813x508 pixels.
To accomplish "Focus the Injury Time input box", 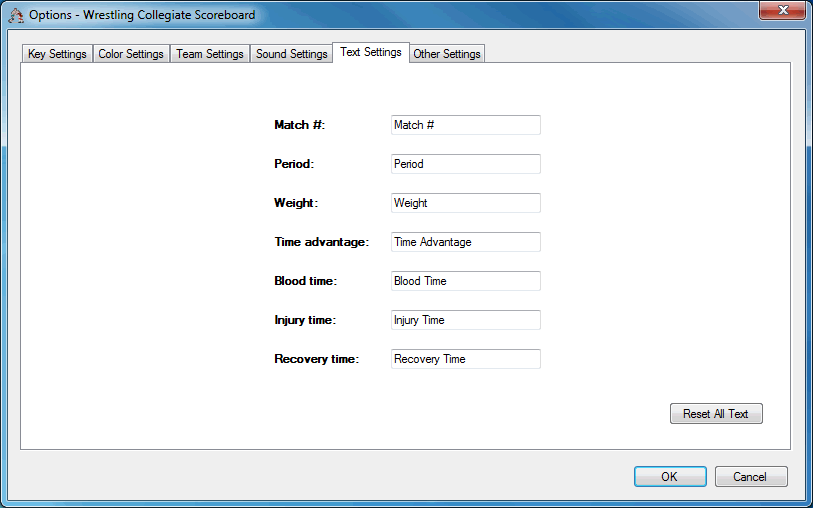I will click(465, 320).
